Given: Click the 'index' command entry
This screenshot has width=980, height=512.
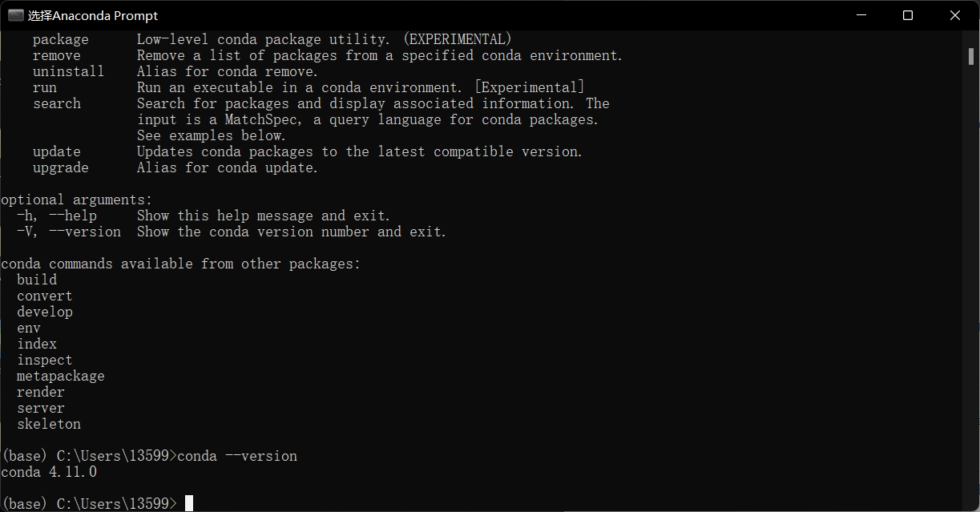Looking at the screenshot, I should click(x=36, y=343).
